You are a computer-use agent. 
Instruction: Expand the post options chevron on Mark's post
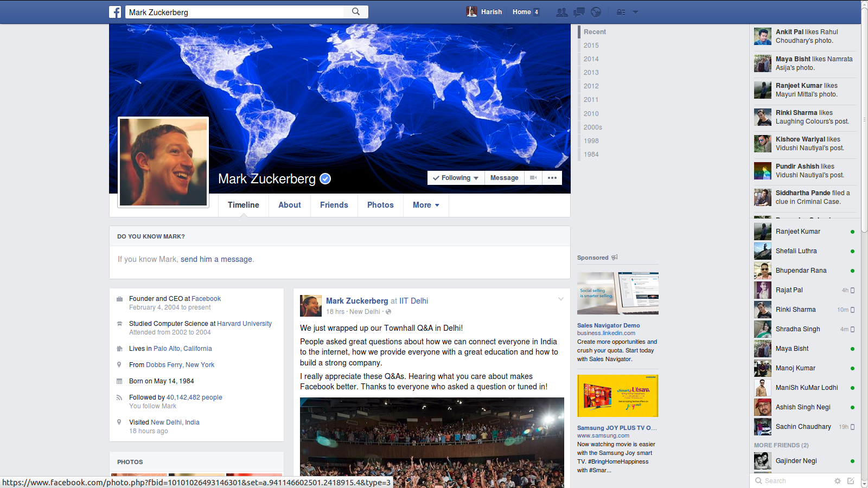click(x=560, y=299)
